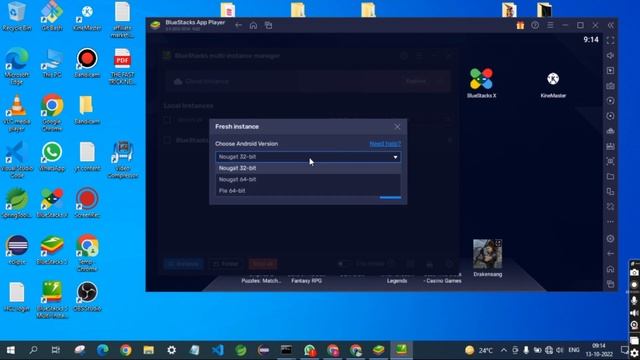Screen dimensions: 640x360
Task: Click the Android recents icon at the sidebar bottom
Action: click(x=610, y=284)
